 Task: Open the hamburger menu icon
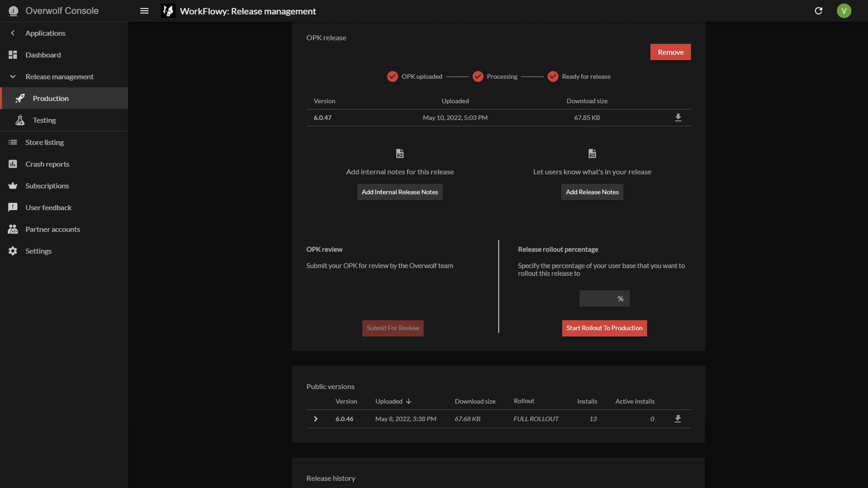coord(144,11)
